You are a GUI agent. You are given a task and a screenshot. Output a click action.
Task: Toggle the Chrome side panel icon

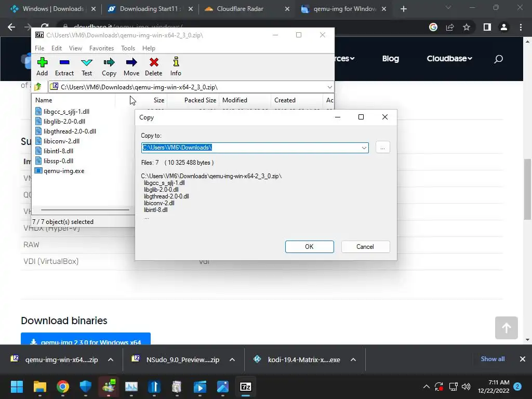tap(487, 27)
